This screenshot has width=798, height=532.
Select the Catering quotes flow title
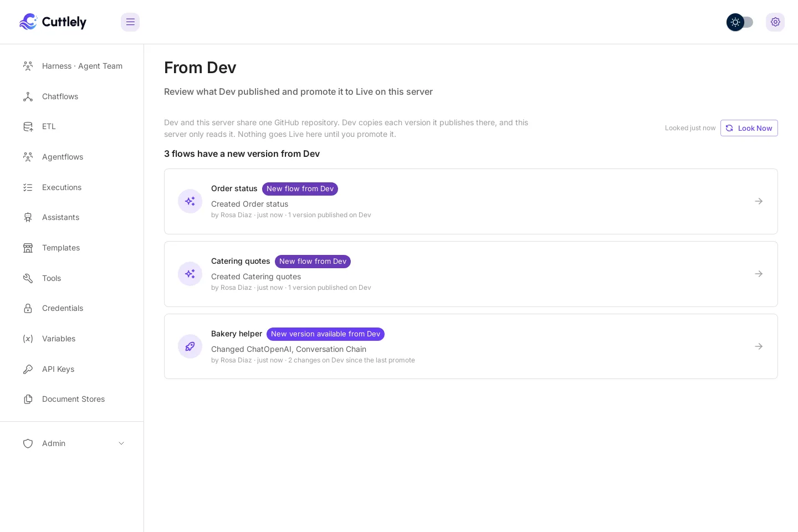(x=241, y=261)
